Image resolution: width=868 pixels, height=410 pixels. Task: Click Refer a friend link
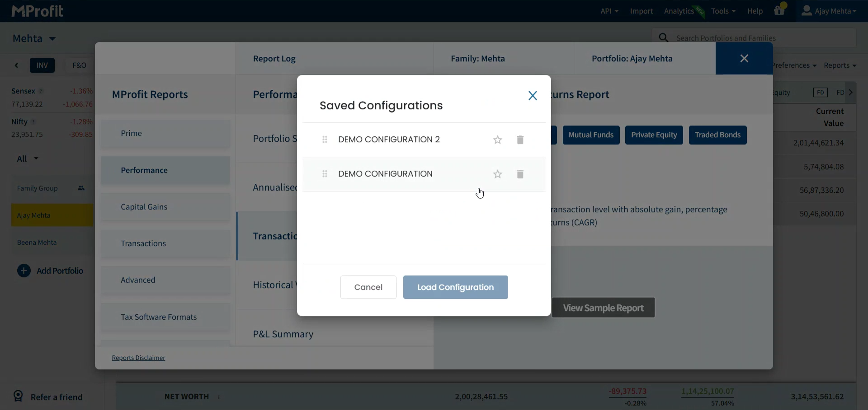(57, 397)
